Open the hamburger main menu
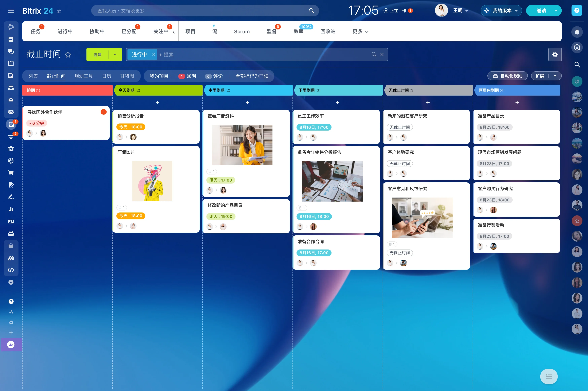Screen dimensions: 588x391 pyautogui.click(x=11, y=11)
